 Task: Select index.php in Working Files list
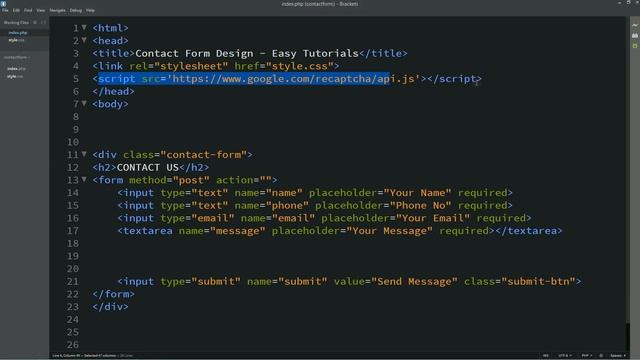[18, 33]
